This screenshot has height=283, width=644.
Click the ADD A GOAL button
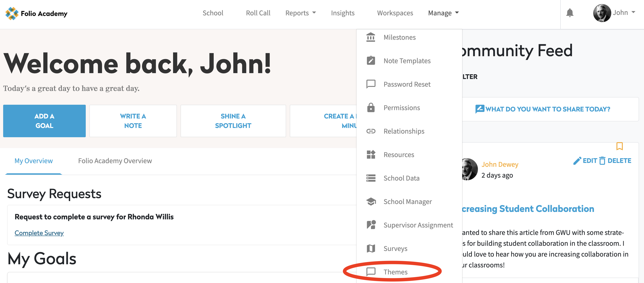point(44,121)
